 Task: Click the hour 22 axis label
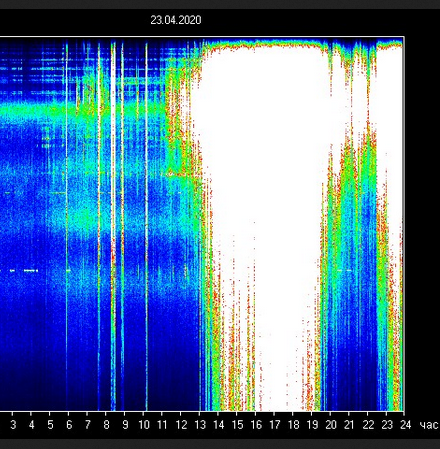(x=368, y=425)
